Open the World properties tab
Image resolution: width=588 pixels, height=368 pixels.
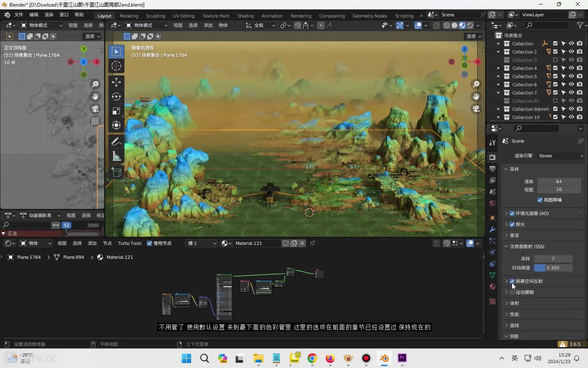click(492, 203)
